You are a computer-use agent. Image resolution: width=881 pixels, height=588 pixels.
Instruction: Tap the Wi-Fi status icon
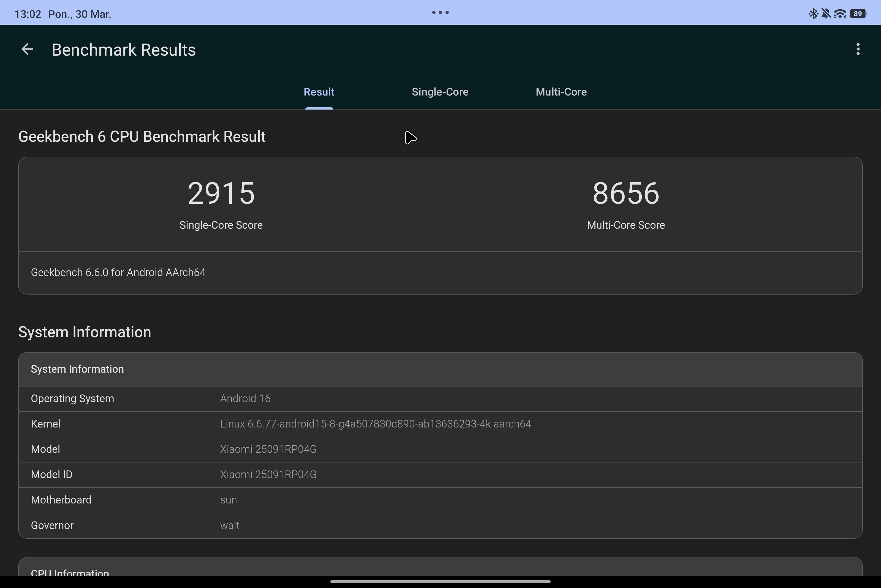(x=840, y=14)
